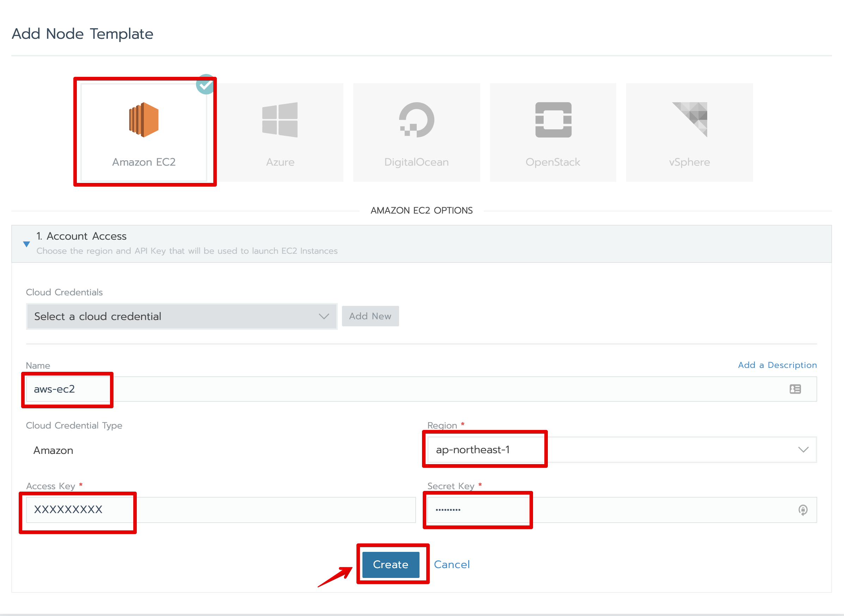Screen dimensions: 844x616
Task: Click the Cancel link
Action: pos(451,564)
